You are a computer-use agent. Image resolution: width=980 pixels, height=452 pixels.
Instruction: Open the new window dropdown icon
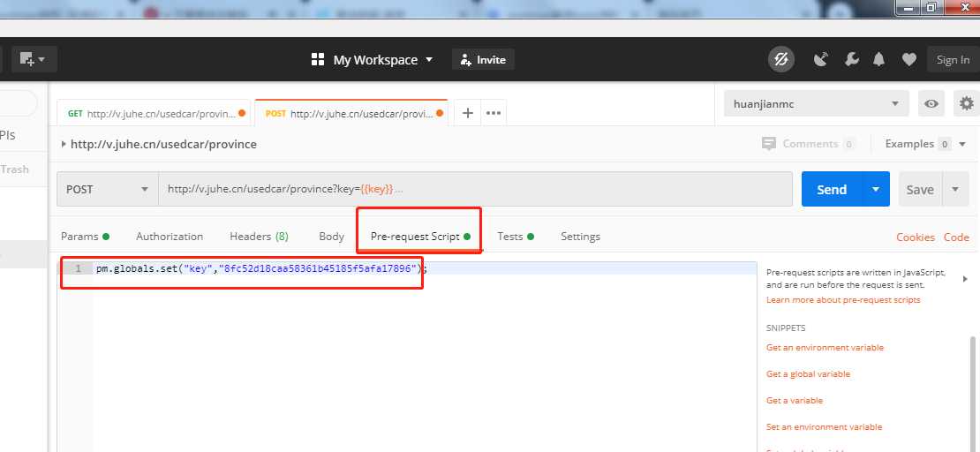pos(34,59)
